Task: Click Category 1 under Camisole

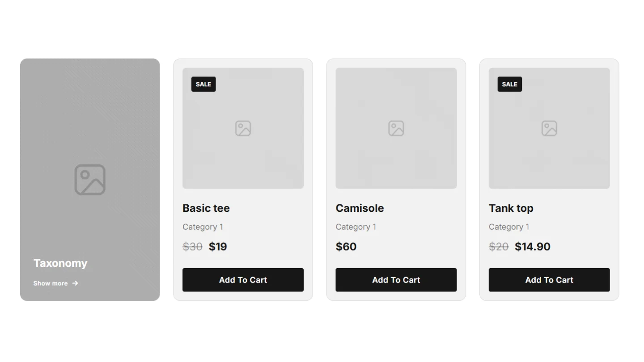Action: click(x=356, y=227)
